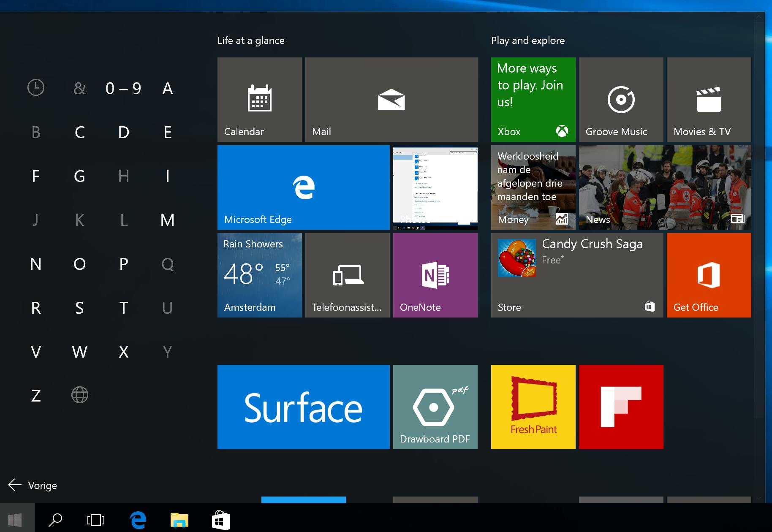The height and width of the screenshot is (532, 772).
Task: Open the Store tile showing Candy Crush Saga
Action: 577,275
